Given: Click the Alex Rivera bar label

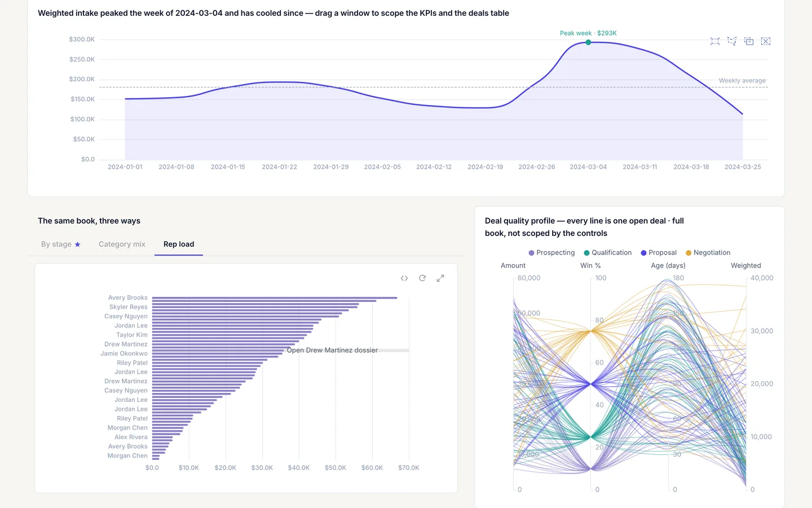Looking at the screenshot, I should coord(131,437).
